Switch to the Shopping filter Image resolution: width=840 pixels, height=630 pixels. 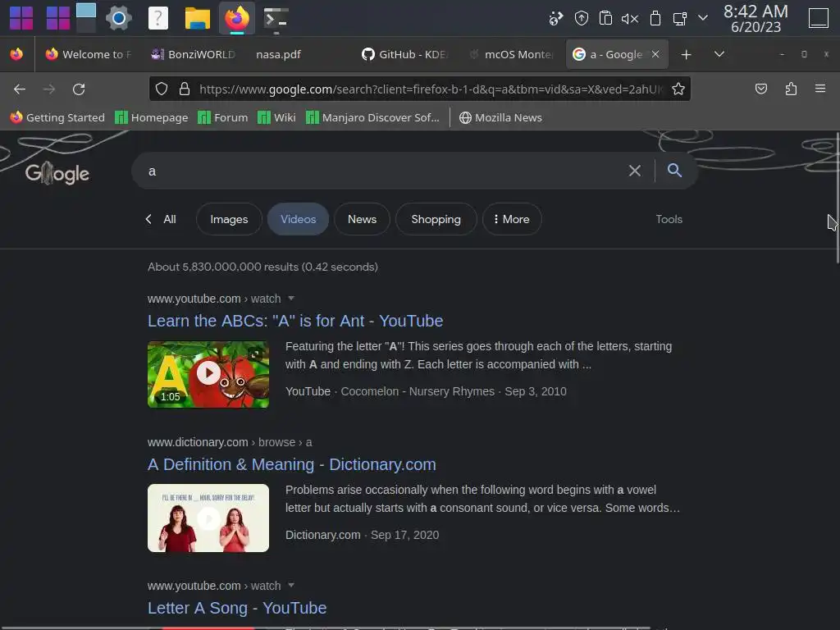click(436, 219)
